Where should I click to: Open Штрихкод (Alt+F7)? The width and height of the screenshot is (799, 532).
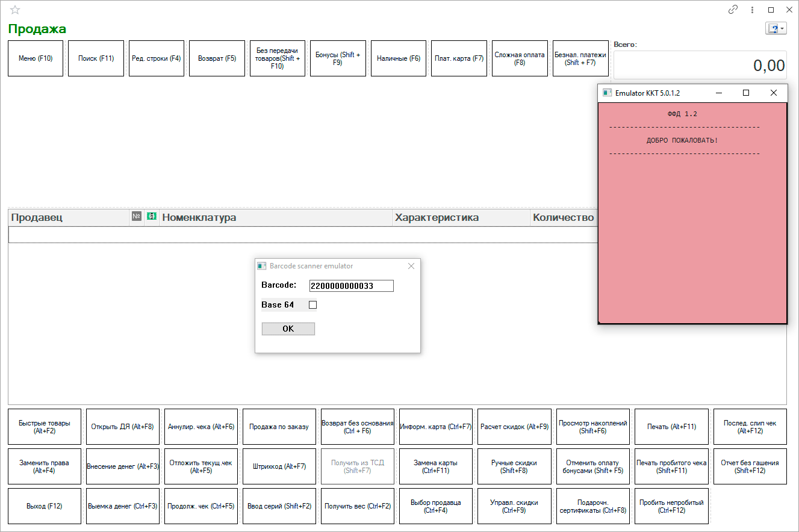pos(279,466)
